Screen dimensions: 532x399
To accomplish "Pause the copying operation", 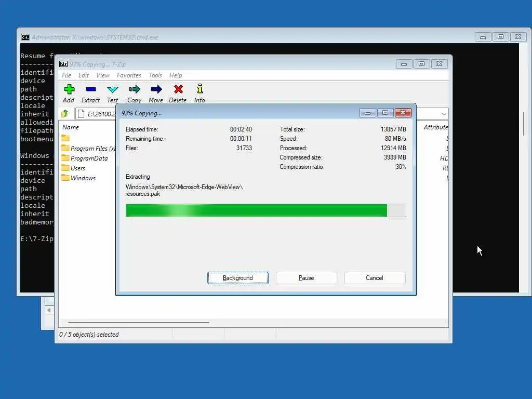I will [x=307, y=278].
